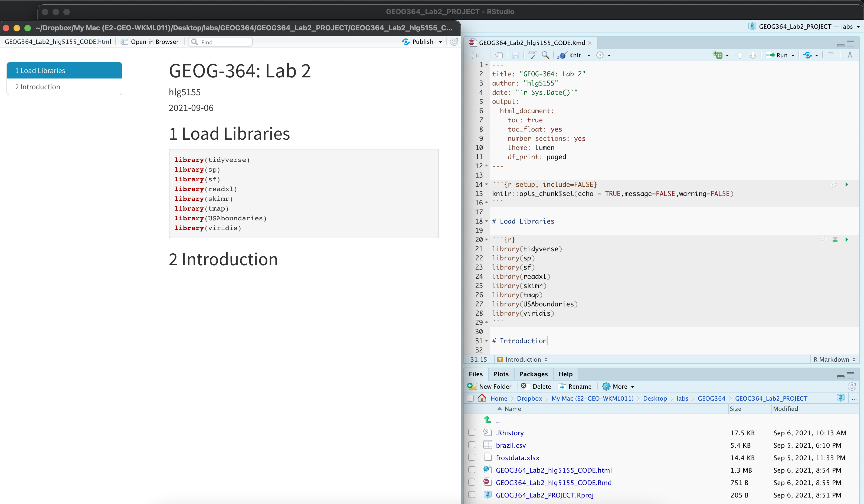Image resolution: width=864 pixels, height=504 pixels.
Task: Show the document outline
Action: [x=831, y=55]
